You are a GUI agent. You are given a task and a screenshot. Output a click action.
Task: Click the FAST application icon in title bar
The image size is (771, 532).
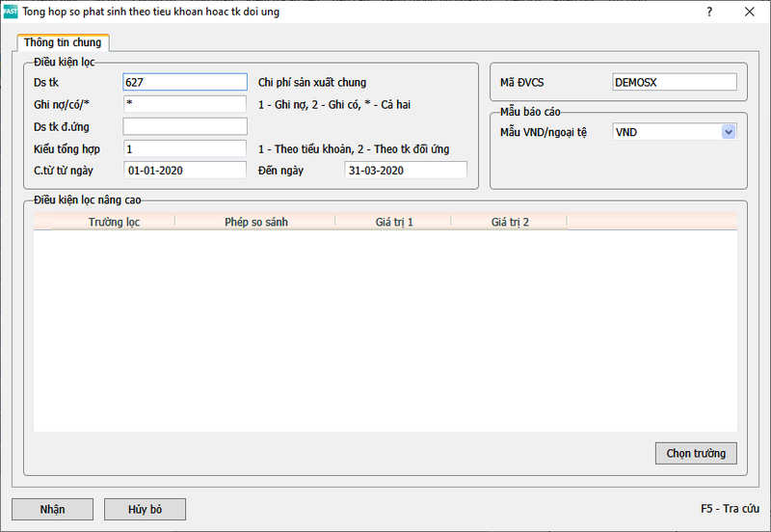12,13
